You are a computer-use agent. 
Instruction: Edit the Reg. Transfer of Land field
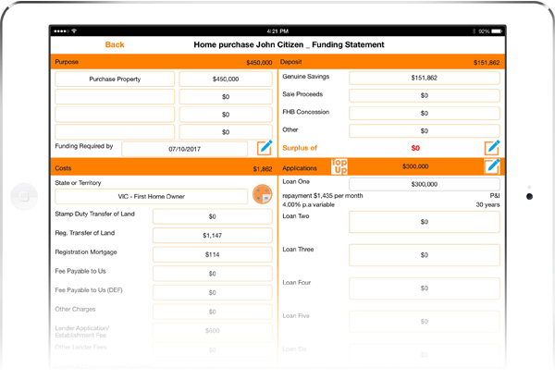pyautogui.click(x=213, y=235)
